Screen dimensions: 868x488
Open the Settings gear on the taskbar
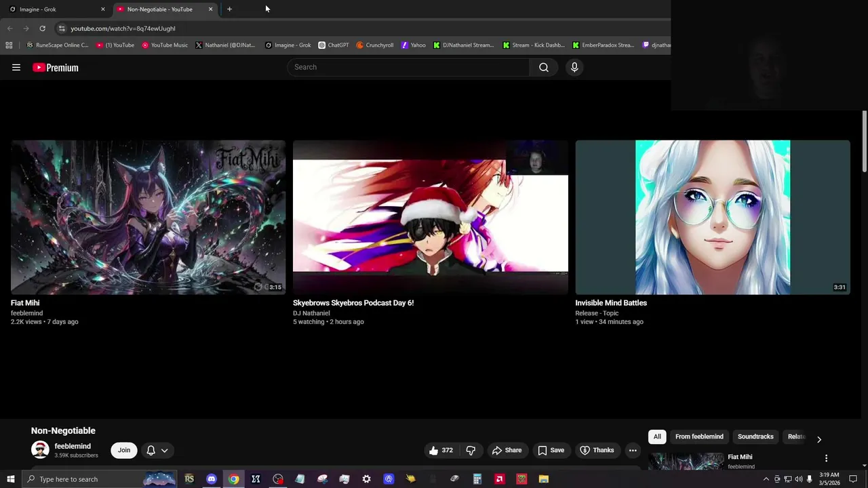click(x=366, y=479)
